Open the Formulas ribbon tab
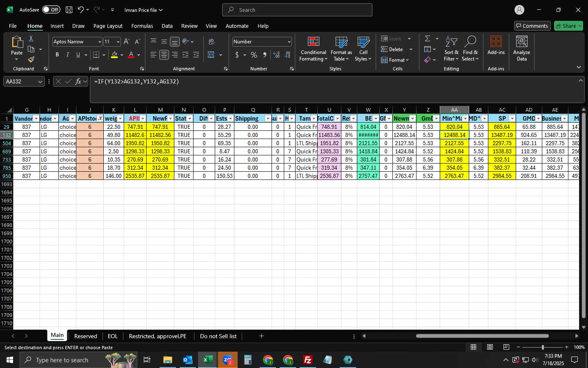The width and height of the screenshot is (588, 368). pyautogui.click(x=142, y=26)
